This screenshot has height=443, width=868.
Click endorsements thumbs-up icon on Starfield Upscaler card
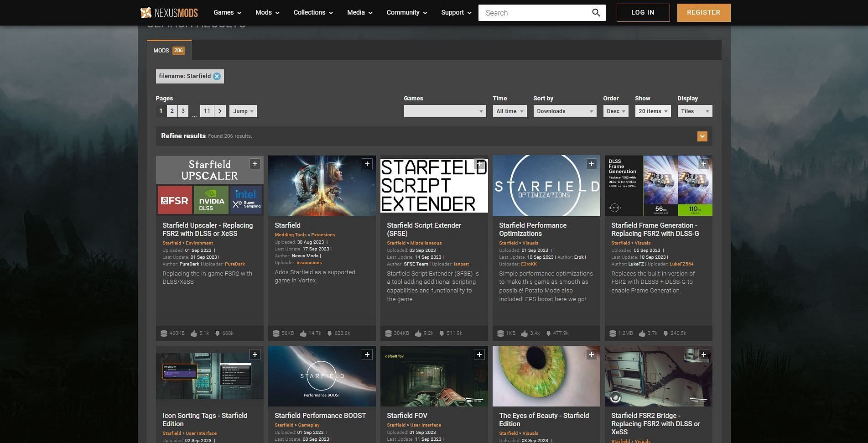[x=194, y=334]
